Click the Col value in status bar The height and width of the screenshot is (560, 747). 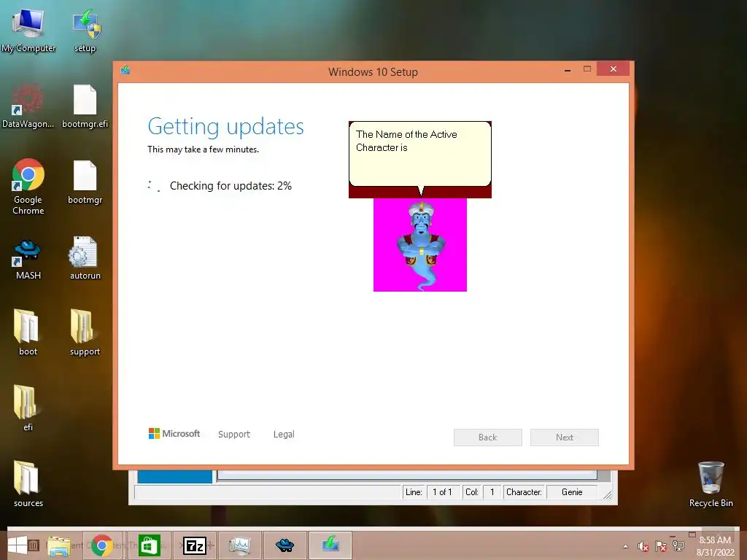(492, 492)
